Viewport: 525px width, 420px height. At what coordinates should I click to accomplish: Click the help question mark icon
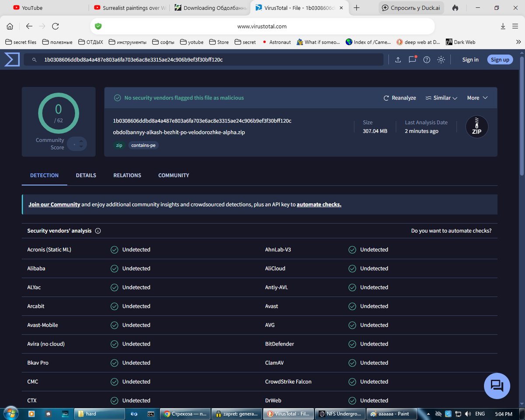(427, 59)
